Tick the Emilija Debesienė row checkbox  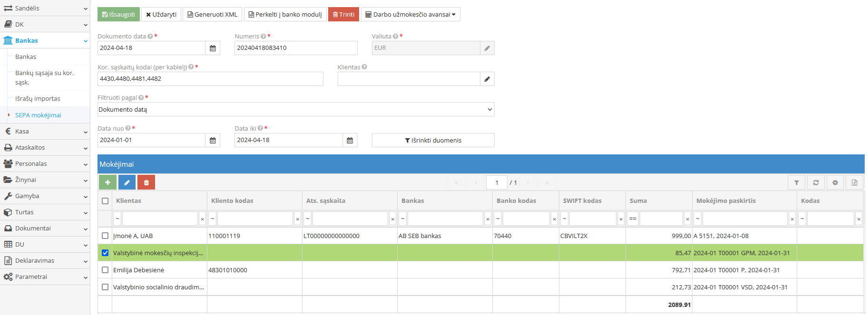(105, 270)
